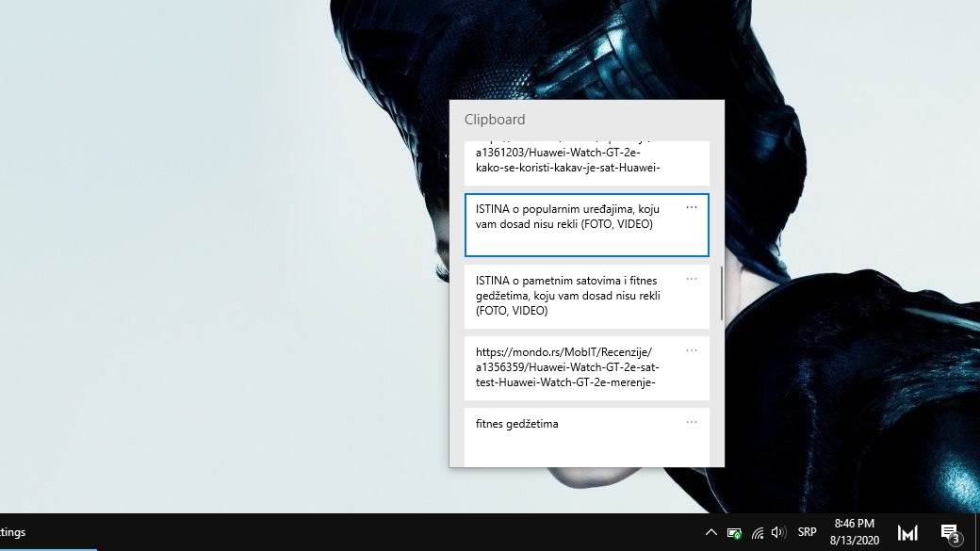Open the options menu on the selected ISTINA entry

692,207
